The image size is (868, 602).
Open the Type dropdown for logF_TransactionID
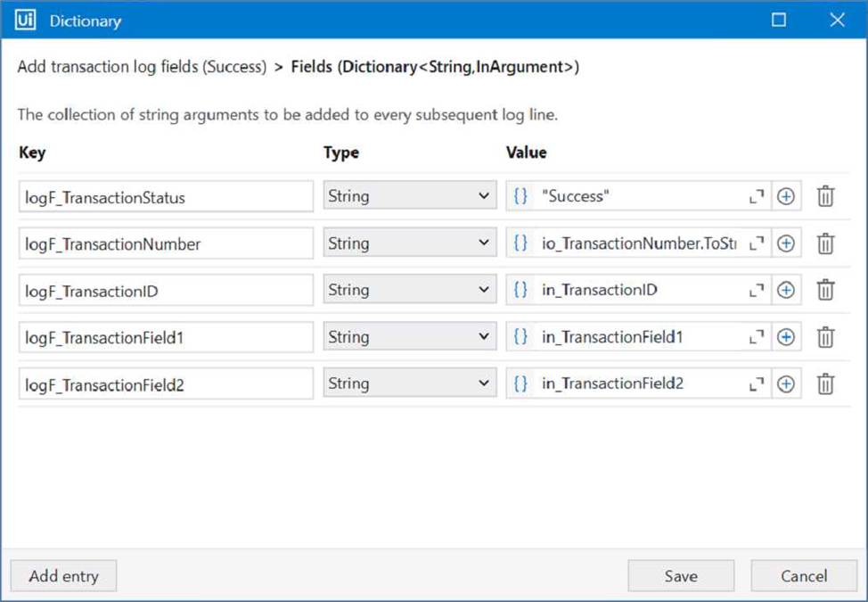click(x=410, y=290)
